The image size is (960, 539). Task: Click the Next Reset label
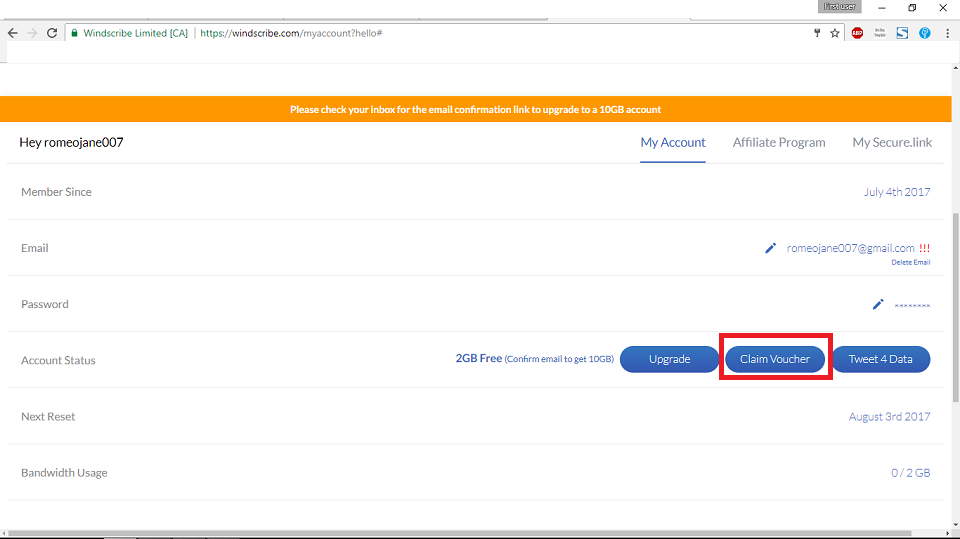click(x=48, y=416)
